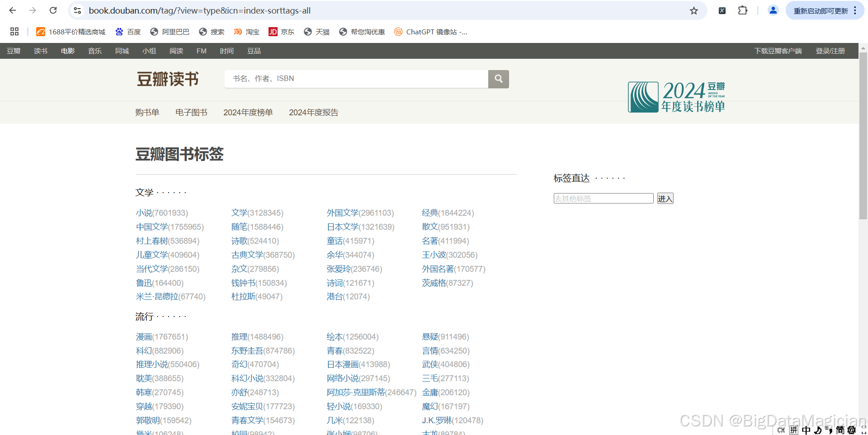Screen dimensions: 868x435
Task: Open the 外国文学 tag link
Action: pyautogui.click(x=343, y=213)
